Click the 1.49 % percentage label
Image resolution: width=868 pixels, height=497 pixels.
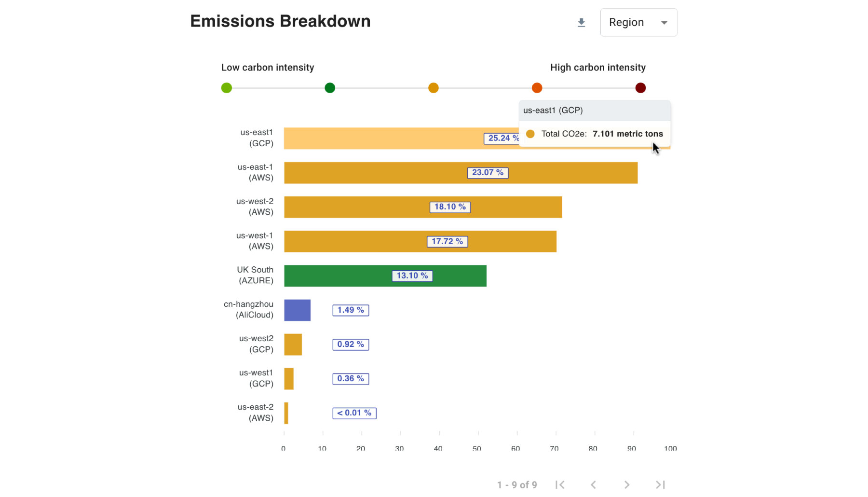[351, 310]
